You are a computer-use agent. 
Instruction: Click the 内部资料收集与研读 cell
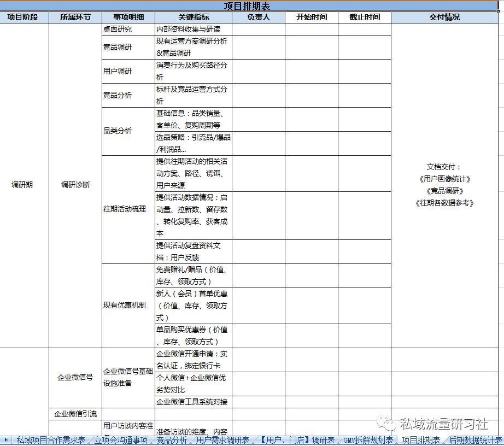pyautogui.click(x=194, y=29)
